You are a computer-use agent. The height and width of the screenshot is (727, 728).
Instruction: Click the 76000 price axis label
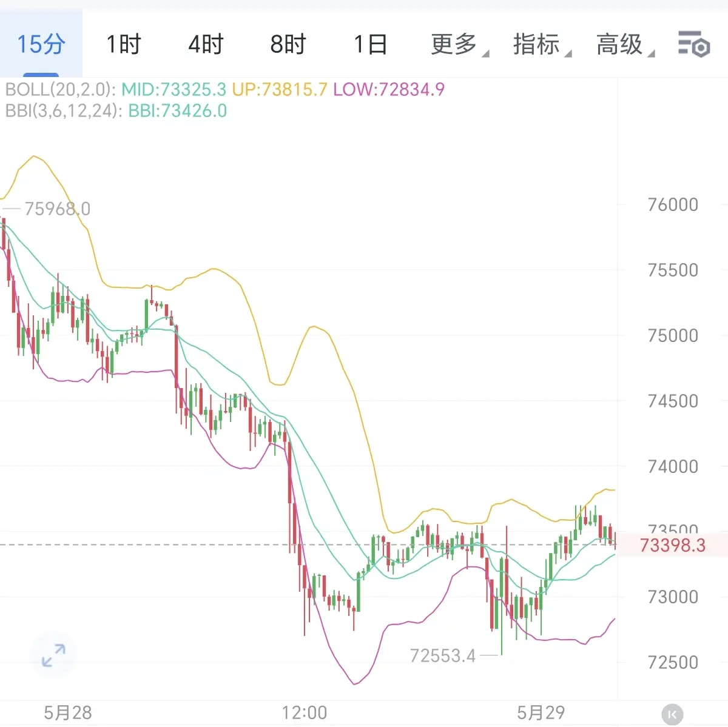click(673, 205)
